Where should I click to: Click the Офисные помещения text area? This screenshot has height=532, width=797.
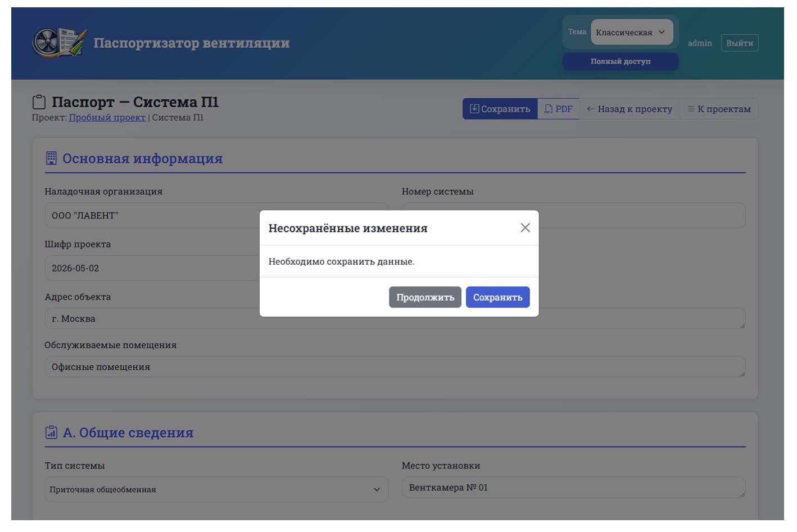coord(395,367)
